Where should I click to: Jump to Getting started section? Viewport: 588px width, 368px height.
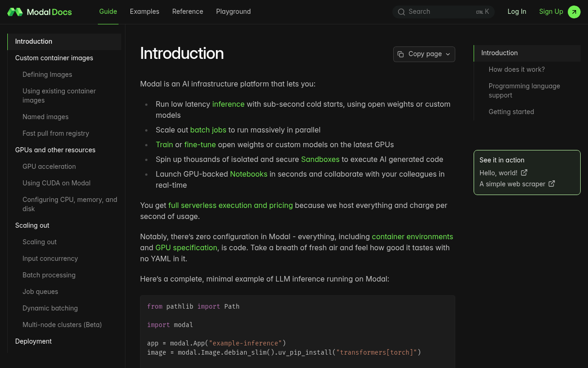(511, 112)
